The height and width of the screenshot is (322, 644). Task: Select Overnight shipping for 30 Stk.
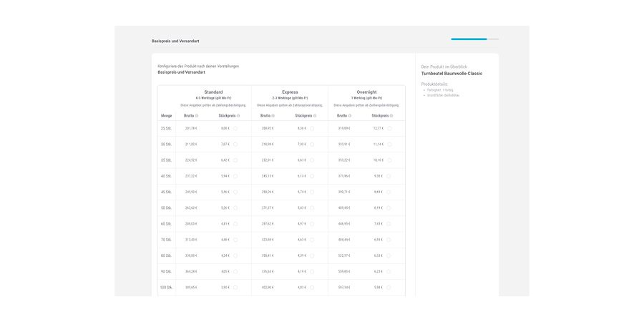pyautogui.click(x=389, y=144)
